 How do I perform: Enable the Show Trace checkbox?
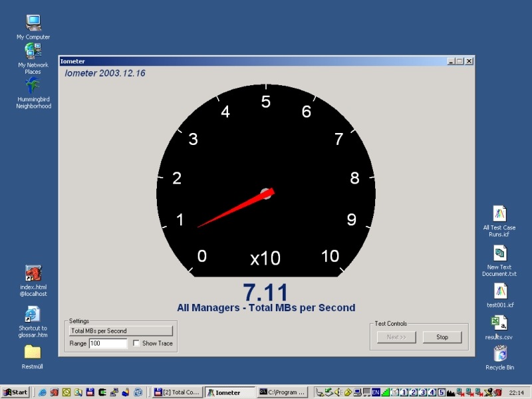(x=136, y=343)
